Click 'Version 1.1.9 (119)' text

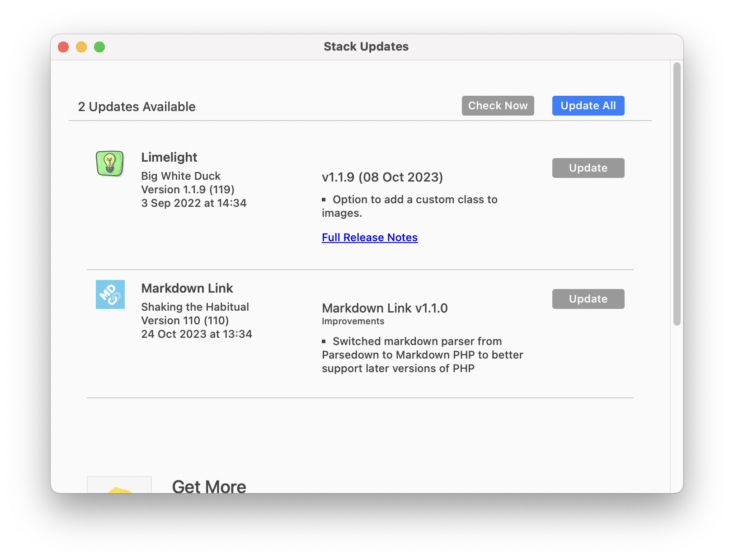[x=188, y=190]
